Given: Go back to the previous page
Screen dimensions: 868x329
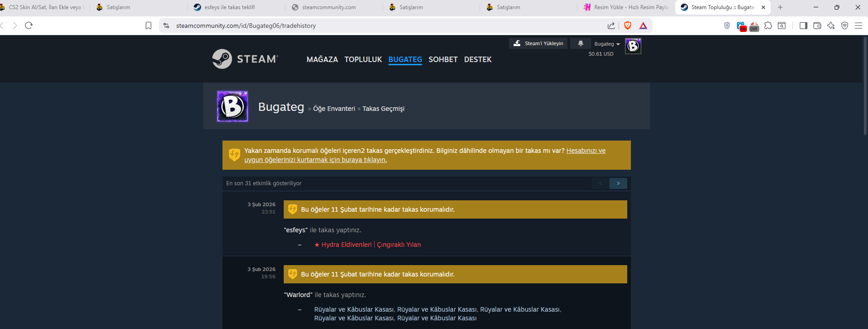Looking at the screenshot, I should (2, 26).
